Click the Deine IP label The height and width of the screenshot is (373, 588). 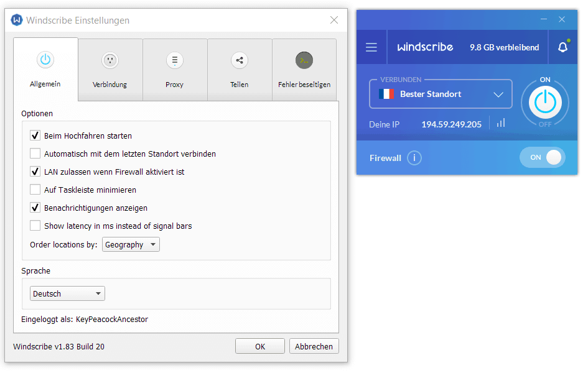[x=385, y=124]
